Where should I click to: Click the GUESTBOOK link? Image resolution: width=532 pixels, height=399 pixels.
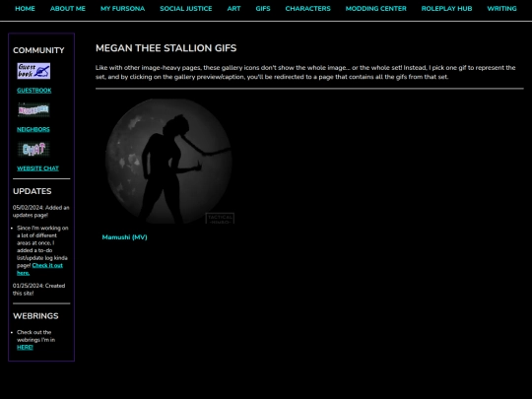click(34, 91)
